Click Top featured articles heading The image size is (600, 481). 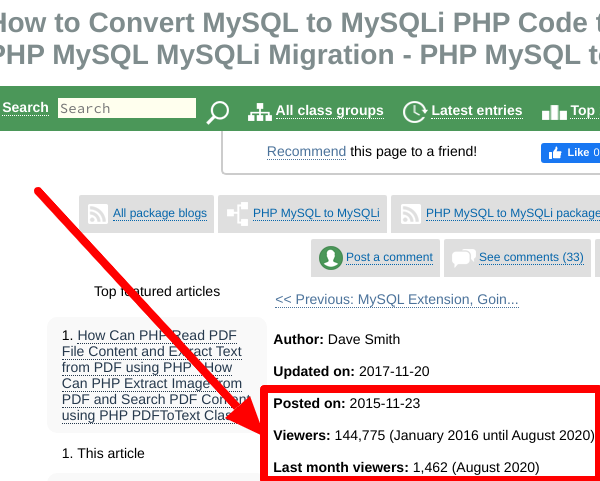click(x=157, y=292)
